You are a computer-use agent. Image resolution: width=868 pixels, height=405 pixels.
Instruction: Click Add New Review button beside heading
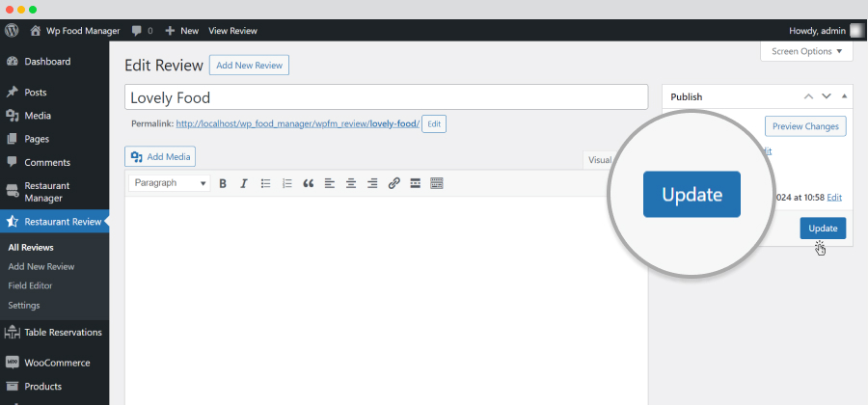click(x=249, y=66)
